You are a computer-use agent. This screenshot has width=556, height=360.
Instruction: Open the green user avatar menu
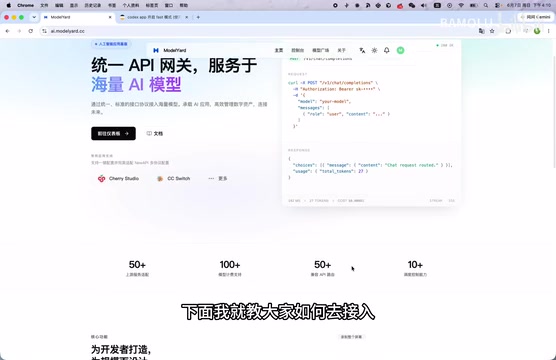coord(400,50)
